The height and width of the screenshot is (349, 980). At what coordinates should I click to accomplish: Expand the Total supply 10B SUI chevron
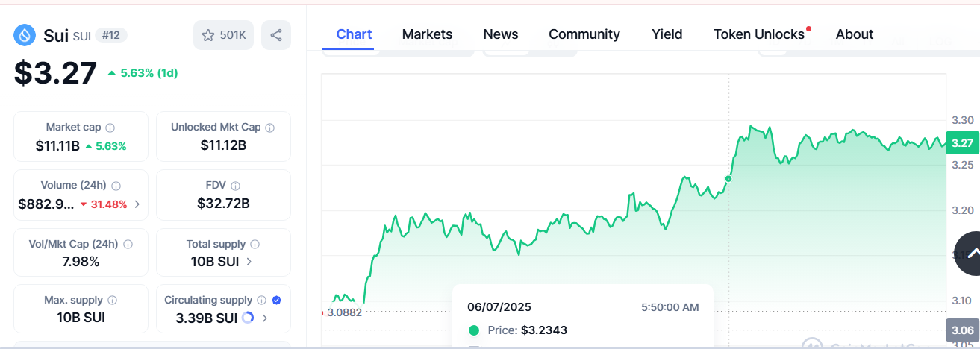point(249,261)
